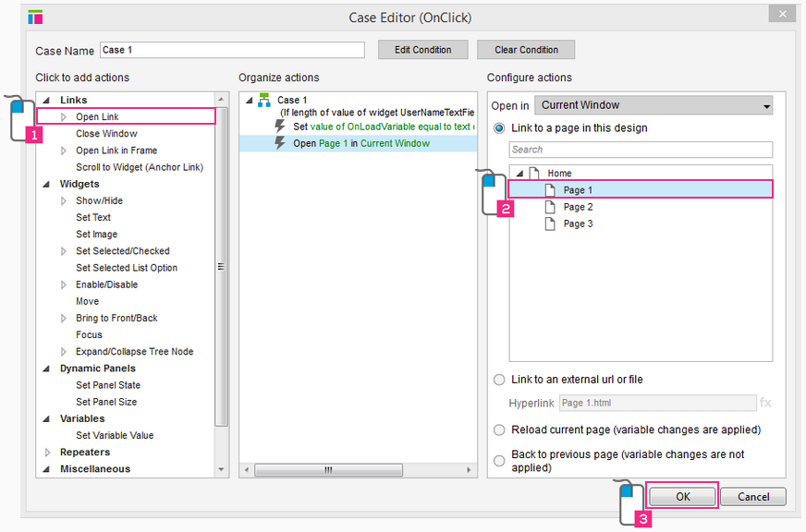Select Page 1 in the sitemap tree
Image resolution: width=806 pixels, height=532 pixels.
tap(578, 190)
